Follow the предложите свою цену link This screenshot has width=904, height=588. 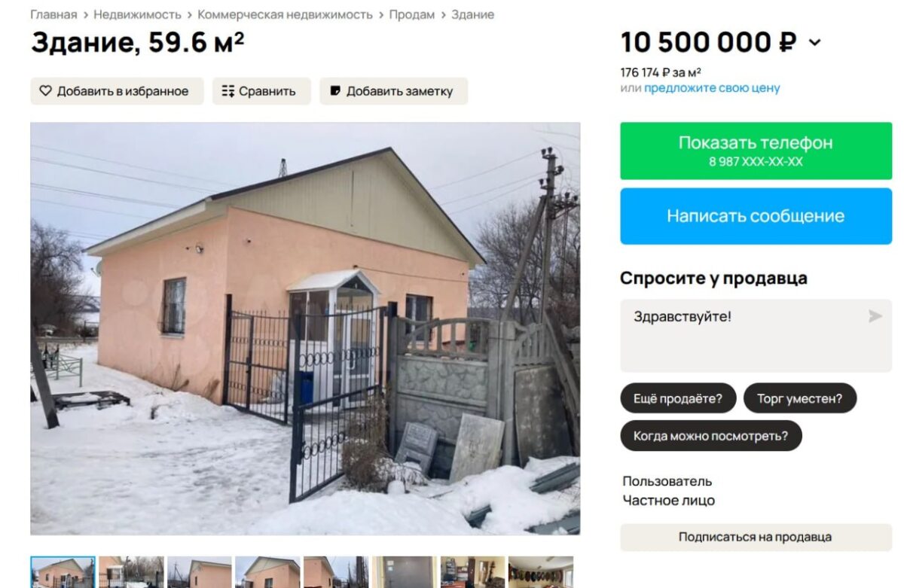(x=712, y=88)
